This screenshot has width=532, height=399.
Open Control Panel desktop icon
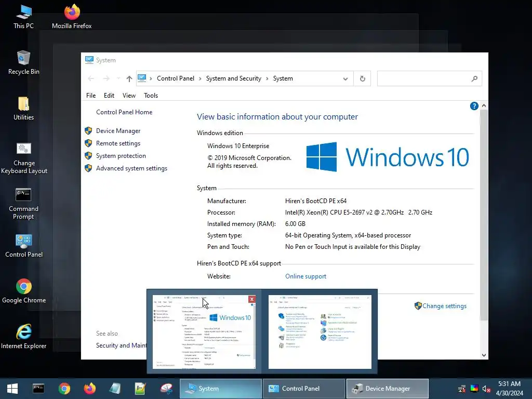click(x=24, y=246)
